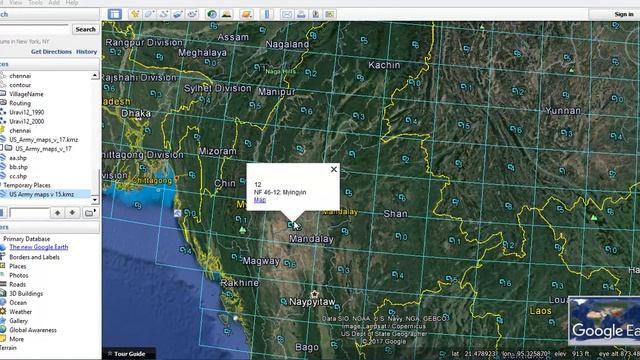
Task: Select the Borders and Labels layer
Action: [x=34, y=257]
